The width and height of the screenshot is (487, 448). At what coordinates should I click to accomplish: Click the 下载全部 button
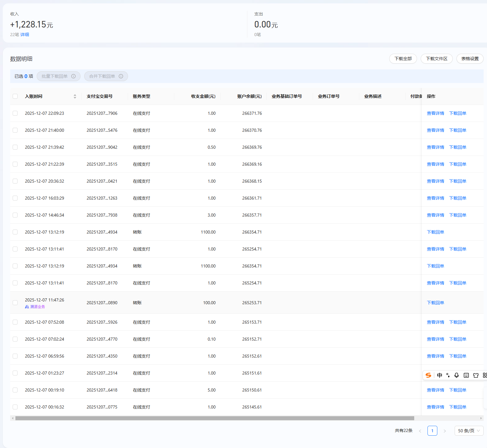[x=403, y=59]
